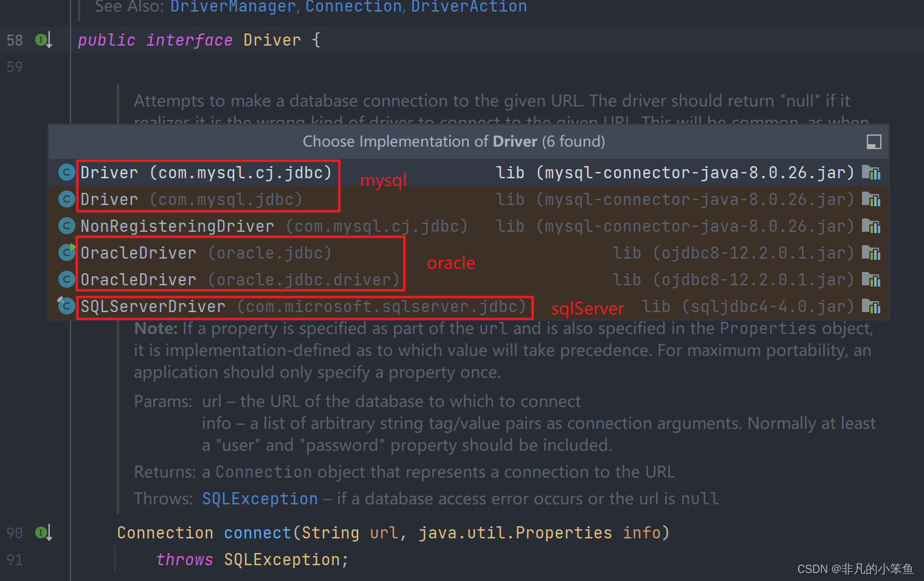Click library icon on SQLServerDriver row

coord(871,307)
